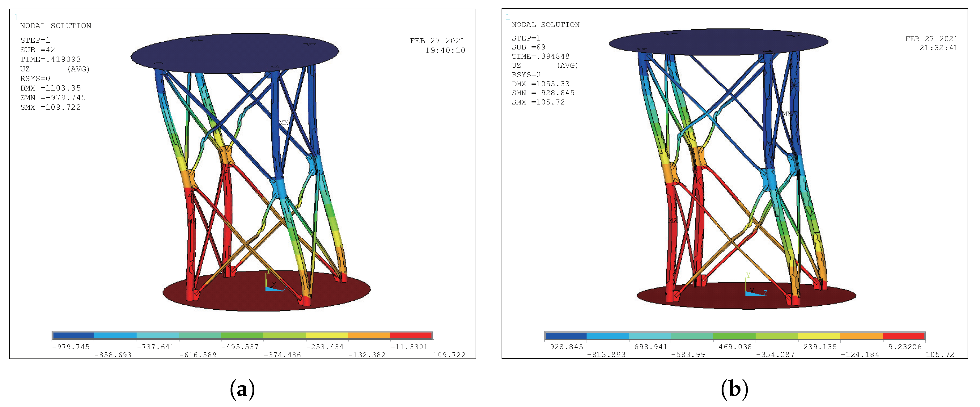980x407 pixels.
Task: Click the FEB 27 2021 19:40:10 timestamp
Action: [438, 45]
